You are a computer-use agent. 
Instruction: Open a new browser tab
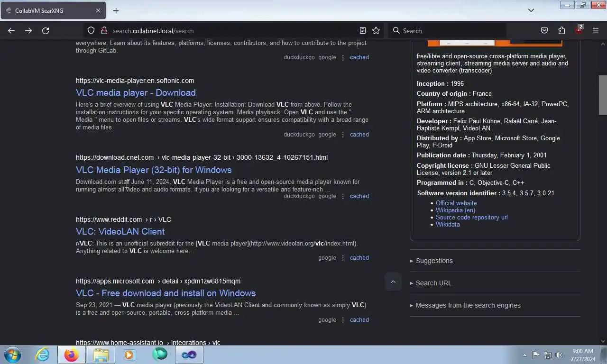tap(116, 10)
